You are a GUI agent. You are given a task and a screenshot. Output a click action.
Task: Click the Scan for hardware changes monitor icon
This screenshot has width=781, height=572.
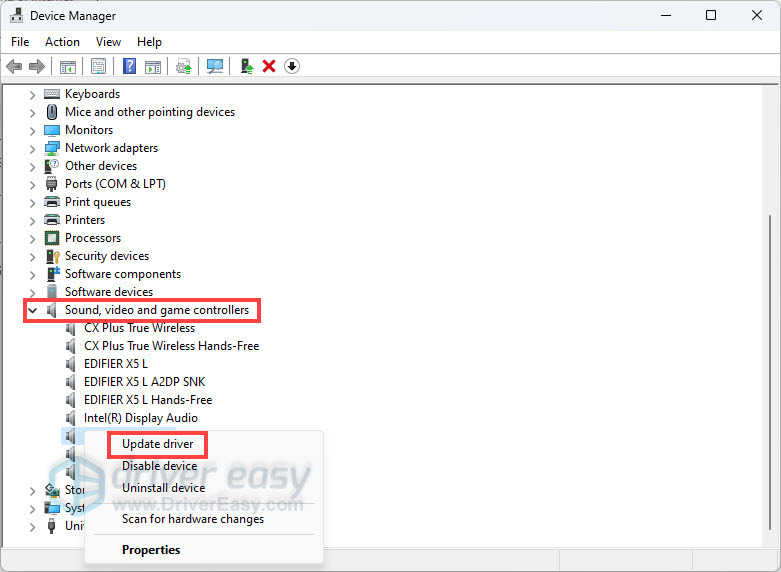pos(214,66)
